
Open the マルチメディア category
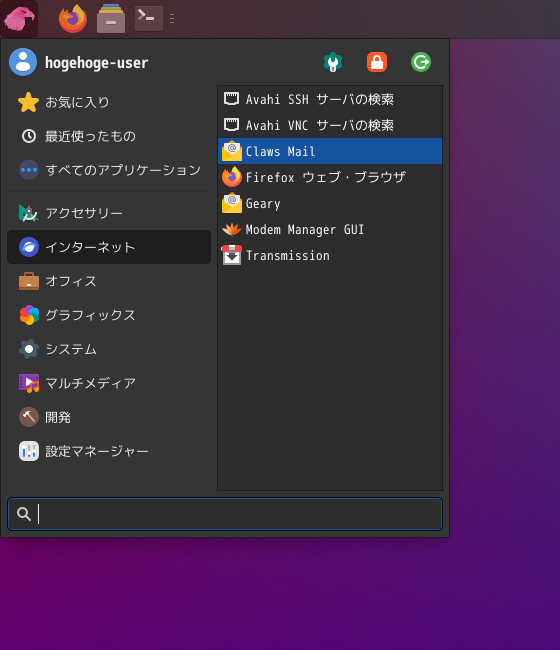[x=109, y=383]
